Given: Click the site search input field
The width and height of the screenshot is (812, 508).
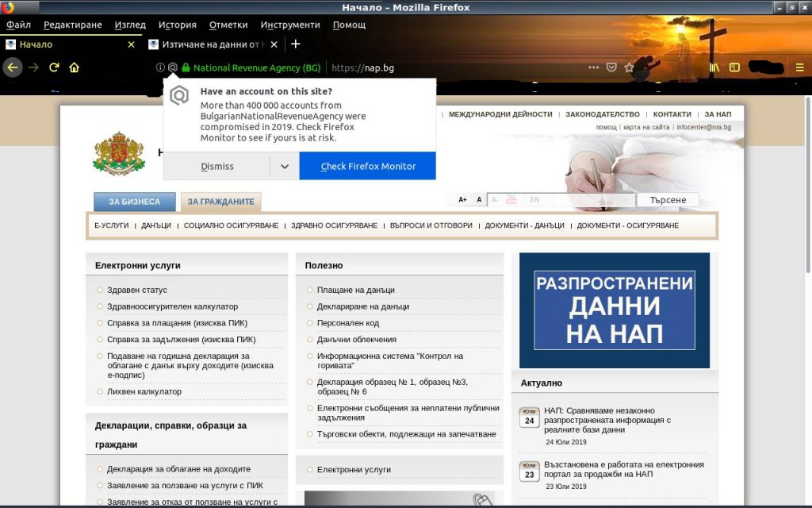Looking at the screenshot, I should point(561,199).
